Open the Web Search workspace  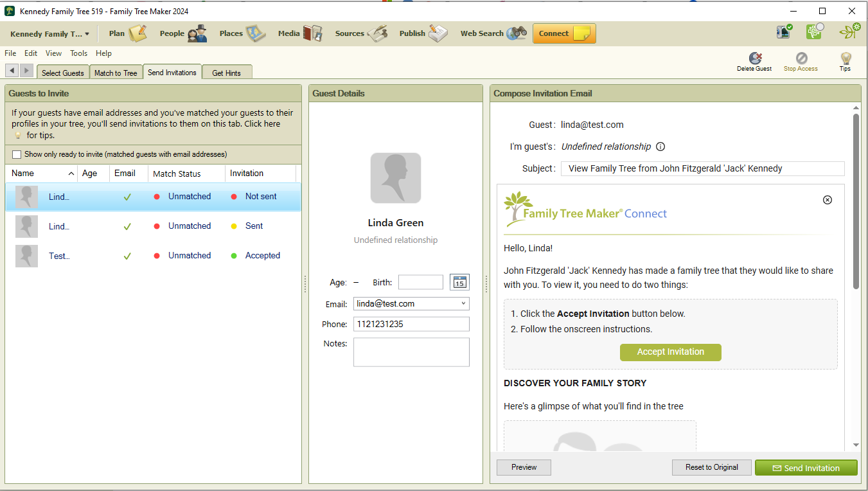click(493, 33)
